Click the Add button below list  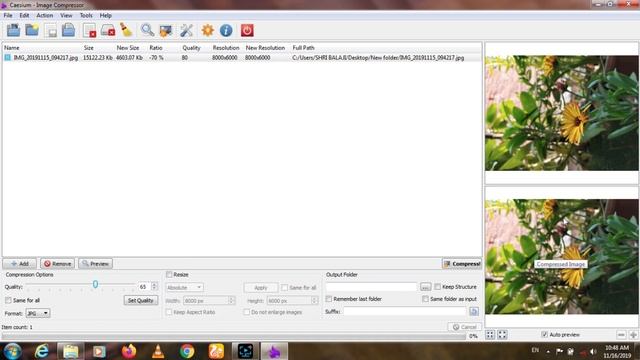[x=20, y=264]
